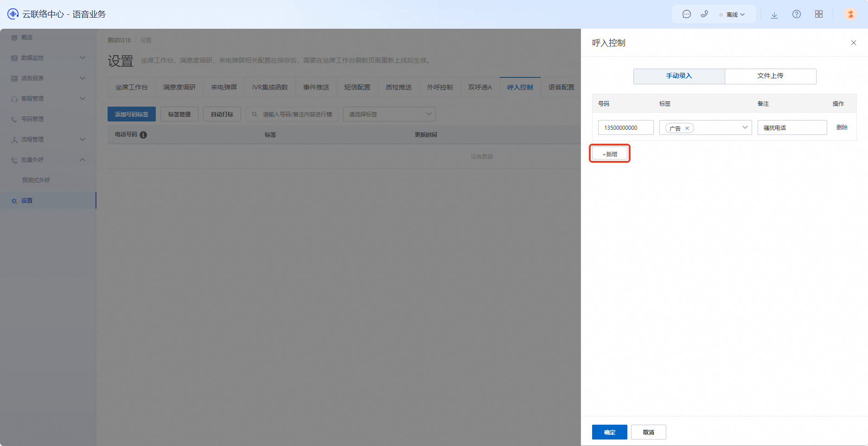Collapse the 批量外呼 menu chevron
This screenshot has height=446, width=868.
coord(83,160)
